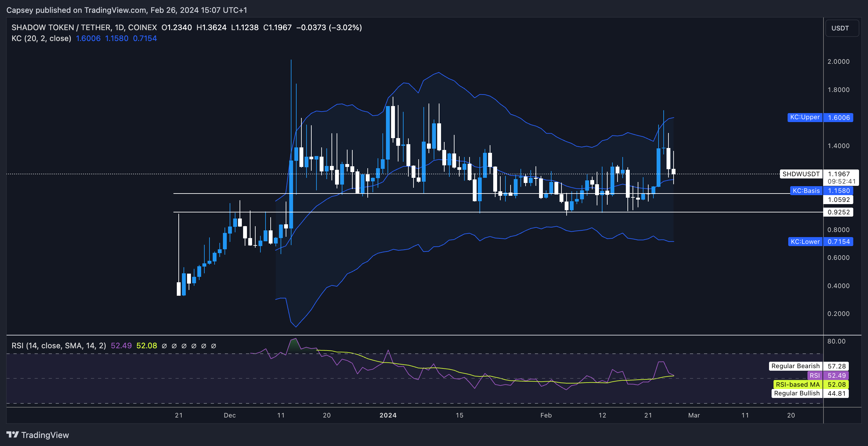Click the last ∅ symbol in RSI legend
Image resolution: width=868 pixels, height=446 pixels.
click(213, 346)
